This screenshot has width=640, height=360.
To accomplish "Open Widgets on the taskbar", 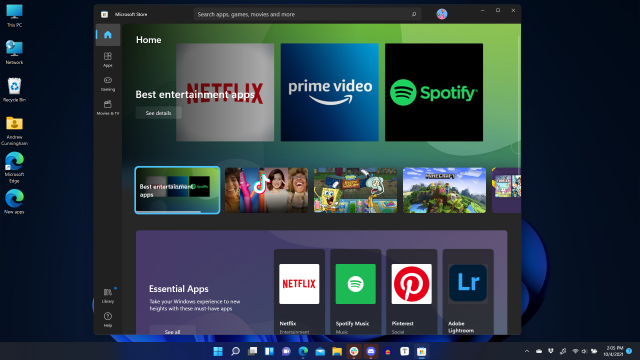I will click(x=269, y=351).
